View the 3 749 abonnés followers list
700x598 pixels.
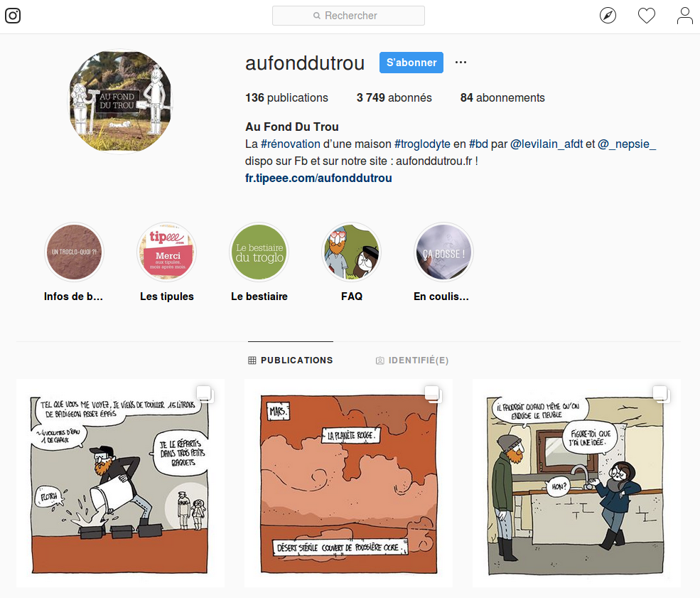394,98
